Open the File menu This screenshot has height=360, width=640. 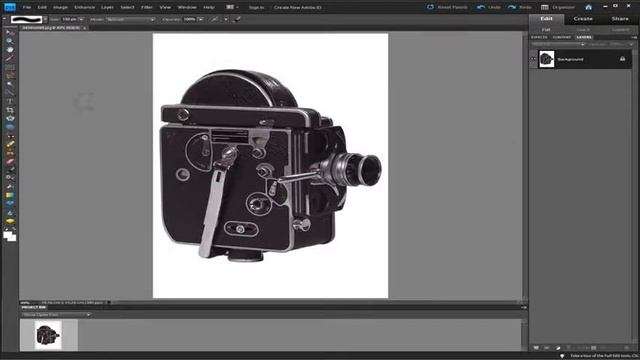pos(27,7)
